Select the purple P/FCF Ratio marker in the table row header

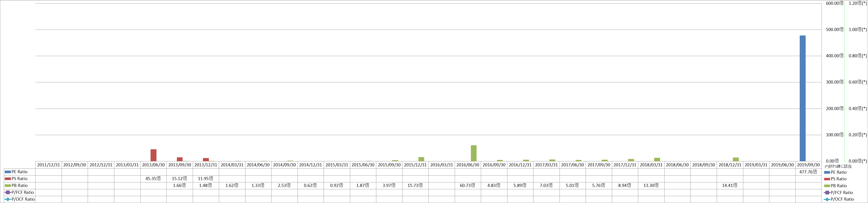[8, 193]
